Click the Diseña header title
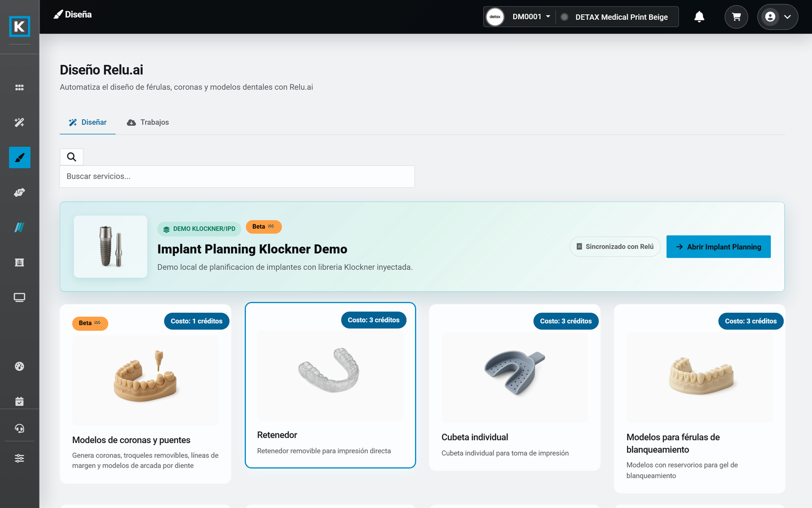 pyautogui.click(x=73, y=15)
